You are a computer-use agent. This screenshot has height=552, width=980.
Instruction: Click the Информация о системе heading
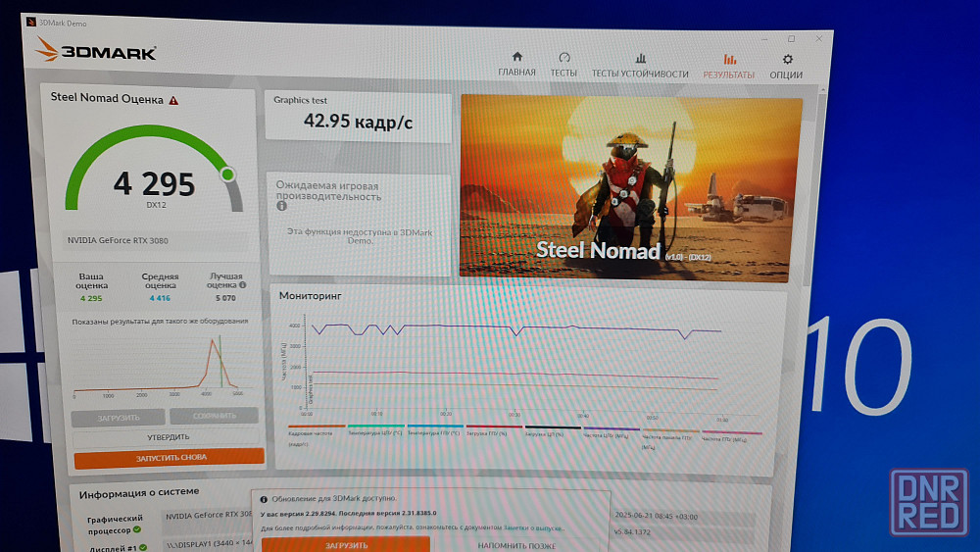coord(139,493)
